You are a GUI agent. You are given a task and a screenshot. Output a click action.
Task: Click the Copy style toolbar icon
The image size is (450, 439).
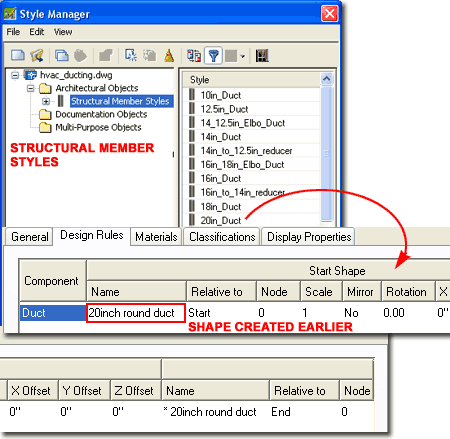62,55
